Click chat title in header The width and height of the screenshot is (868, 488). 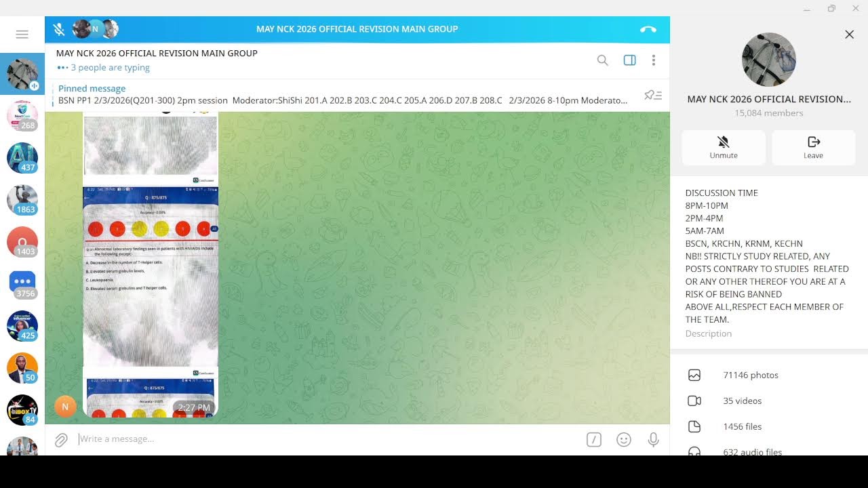click(157, 53)
